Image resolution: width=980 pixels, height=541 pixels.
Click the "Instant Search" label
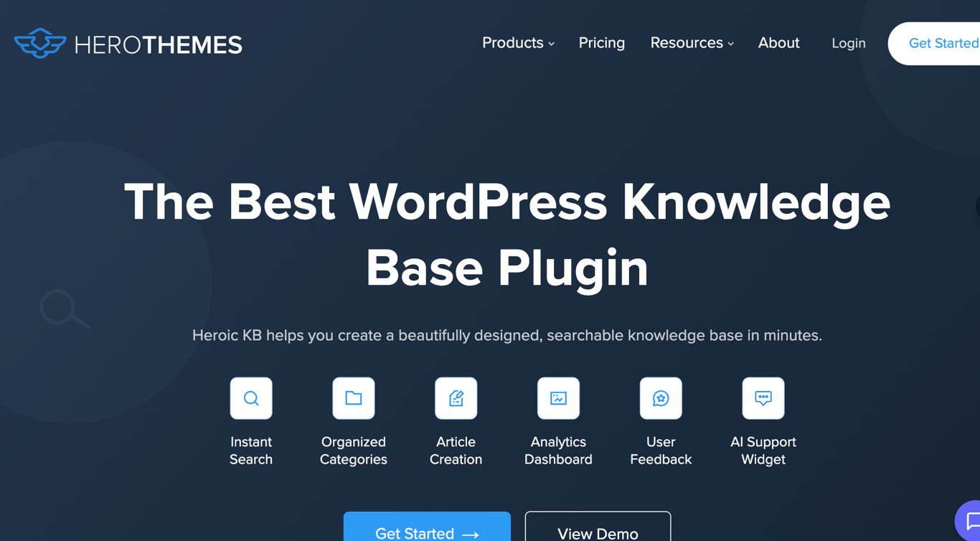[251, 451]
